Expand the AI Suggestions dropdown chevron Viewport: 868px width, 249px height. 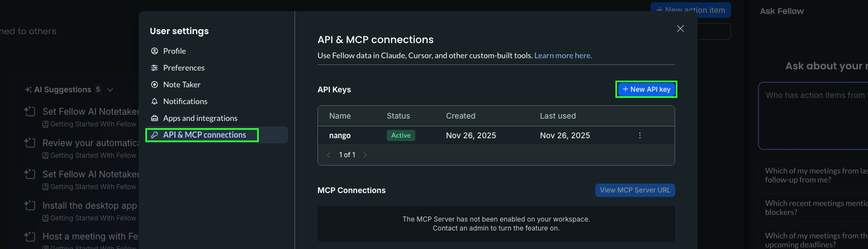(110, 90)
